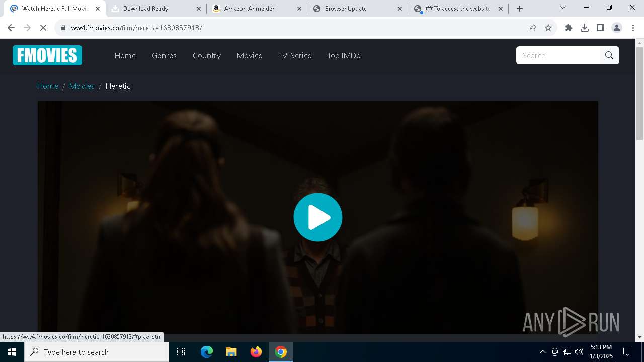Open the Movies nav menu
This screenshot has height=362, width=644.
coord(250,55)
